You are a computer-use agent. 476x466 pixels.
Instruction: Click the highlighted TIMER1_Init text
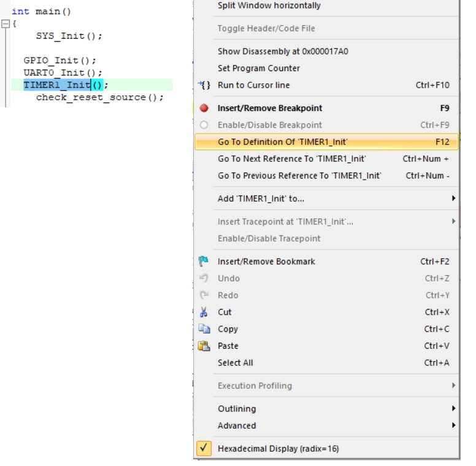57,85
